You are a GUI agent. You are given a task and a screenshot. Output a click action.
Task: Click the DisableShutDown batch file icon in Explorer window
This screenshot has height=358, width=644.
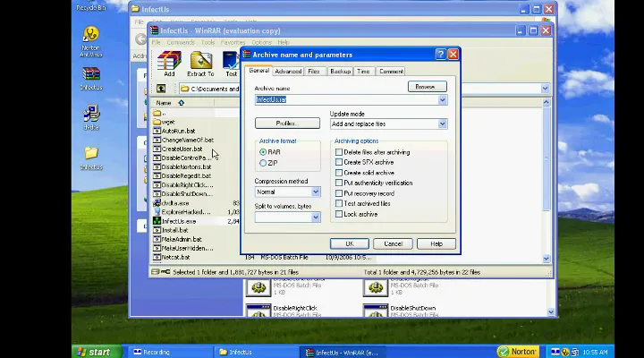point(376,311)
